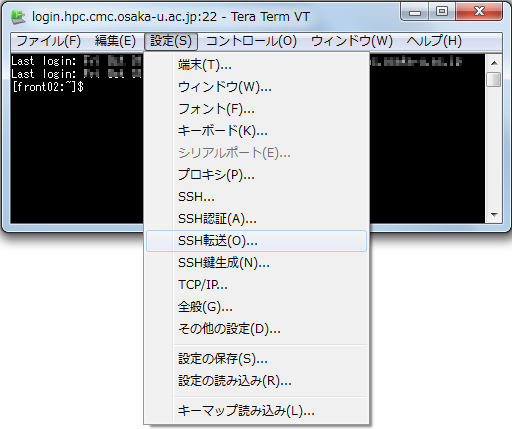512x429 pixels.
Task: Click the [front02:~]$ prompt line
Action: click(x=48, y=87)
